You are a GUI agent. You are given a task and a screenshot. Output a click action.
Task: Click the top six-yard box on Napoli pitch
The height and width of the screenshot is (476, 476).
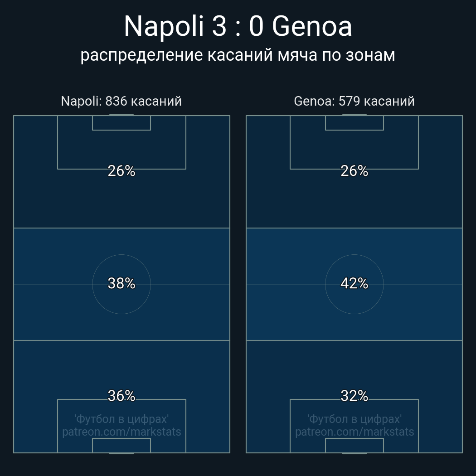tap(121, 123)
